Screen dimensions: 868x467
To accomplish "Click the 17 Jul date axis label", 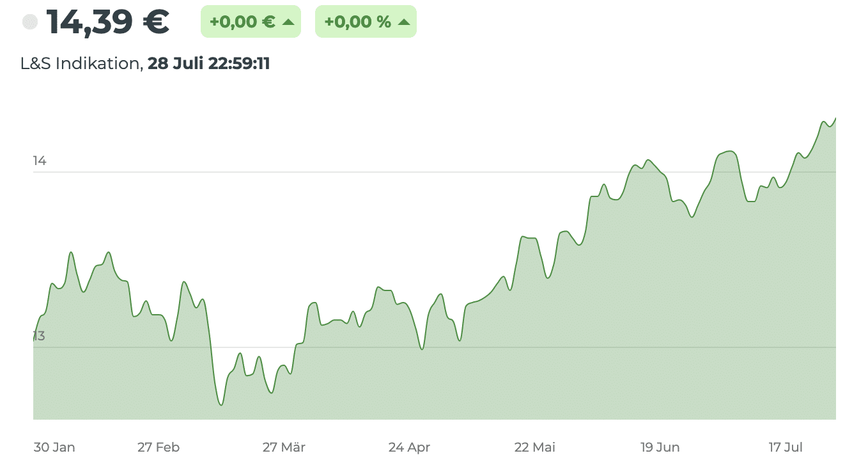I will point(786,447).
